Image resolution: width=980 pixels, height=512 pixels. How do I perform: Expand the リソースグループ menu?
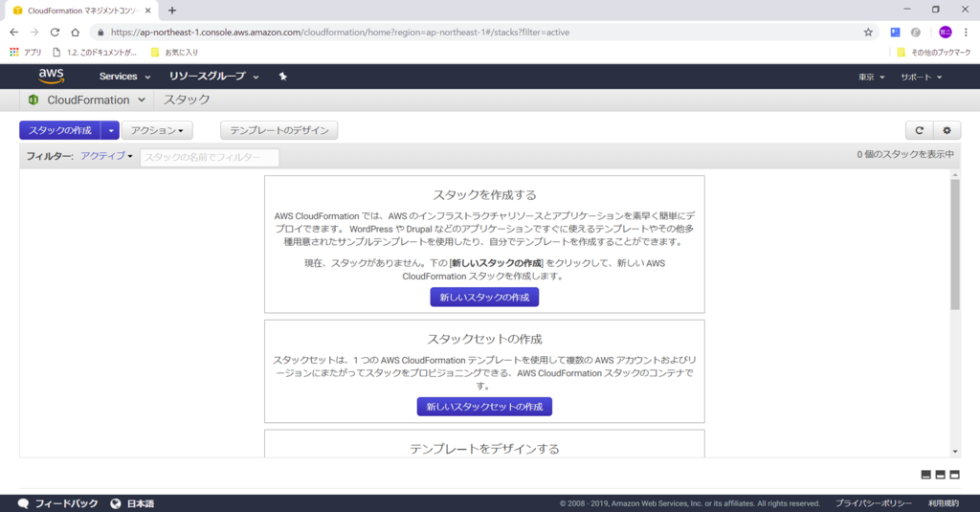pyautogui.click(x=213, y=77)
